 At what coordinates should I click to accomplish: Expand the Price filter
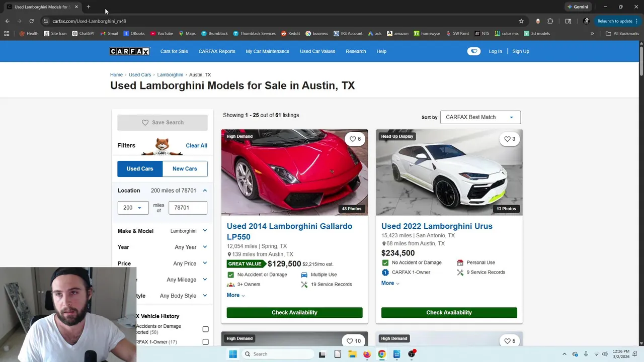coord(163,263)
